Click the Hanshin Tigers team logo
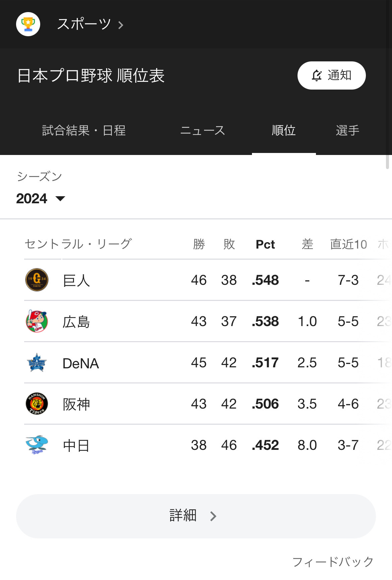The image size is (392, 580). [x=37, y=404]
